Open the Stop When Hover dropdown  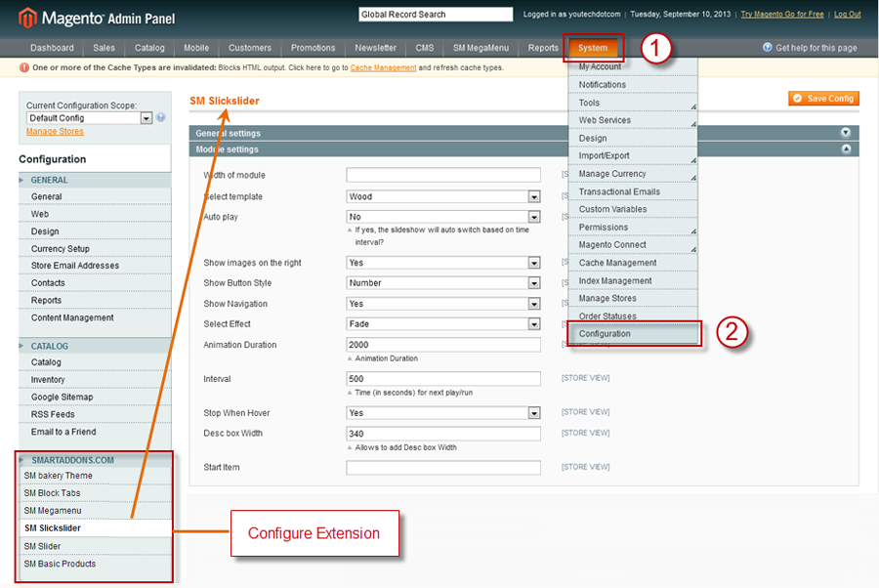[x=443, y=413]
